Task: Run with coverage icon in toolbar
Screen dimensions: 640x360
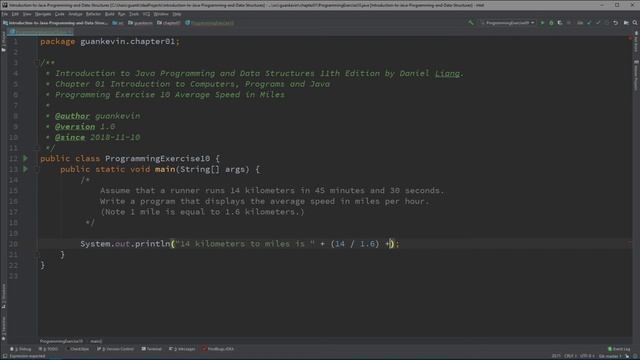Action: (x=560, y=23)
